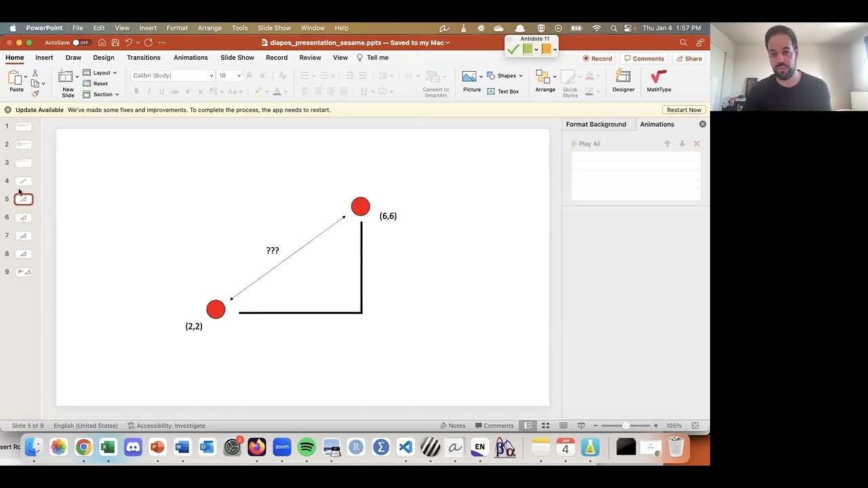Toggle the Notes pane
The image size is (868, 488).
(452, 426)
